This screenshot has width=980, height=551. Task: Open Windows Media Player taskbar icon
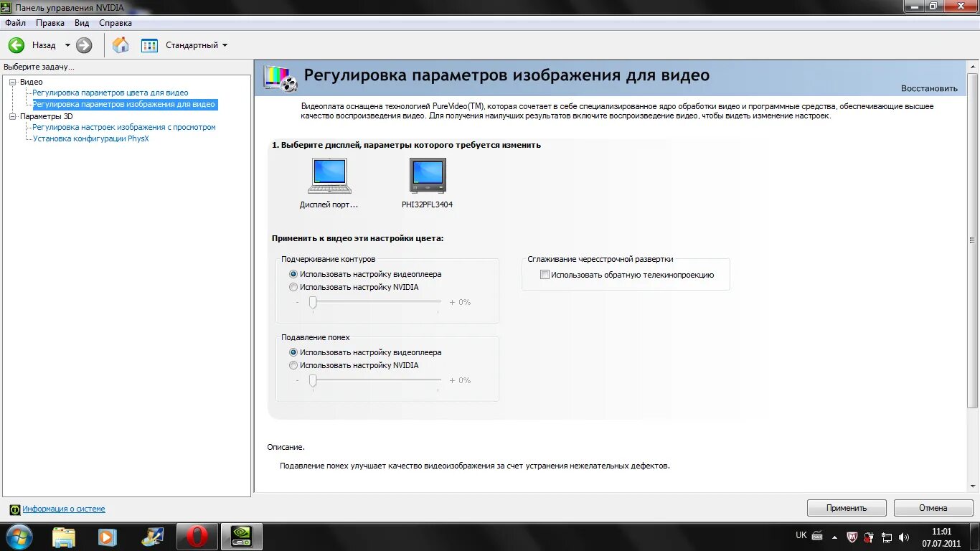(x=108, y=537)
